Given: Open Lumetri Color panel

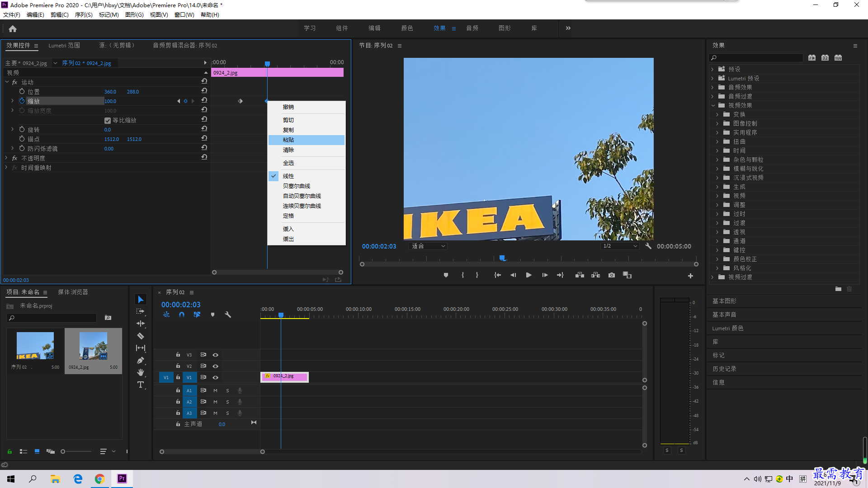Looking at the screenshot, I should (x=727, y=328).
